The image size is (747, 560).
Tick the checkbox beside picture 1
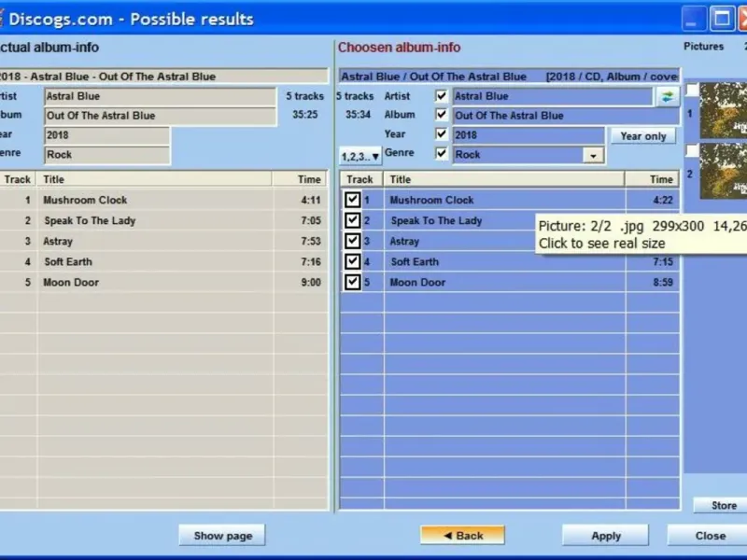[x=692, y=89]
